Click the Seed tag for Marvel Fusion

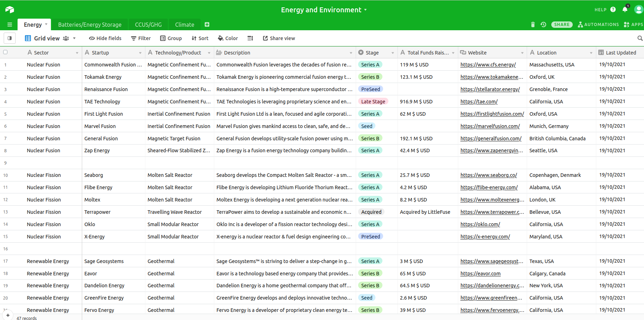coord(367,126)
